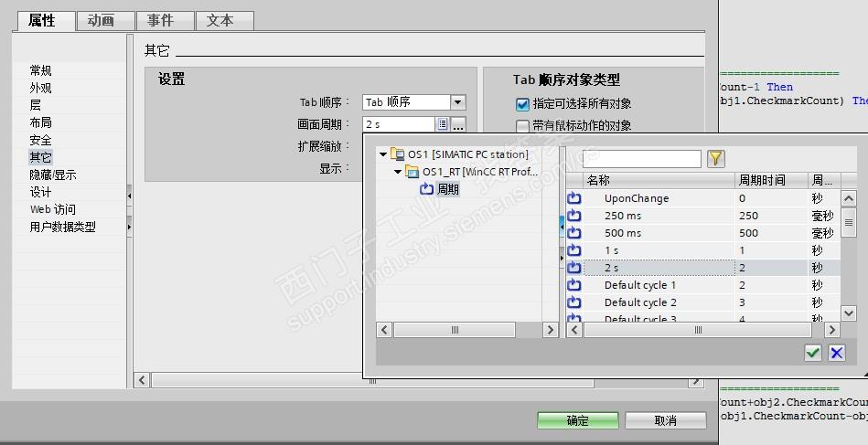Image resolution: width=868 pixels, height=445 pixels.
Task: Select the OS1 [SIMATIC PC station] tree item
Action: coord(467,154)
